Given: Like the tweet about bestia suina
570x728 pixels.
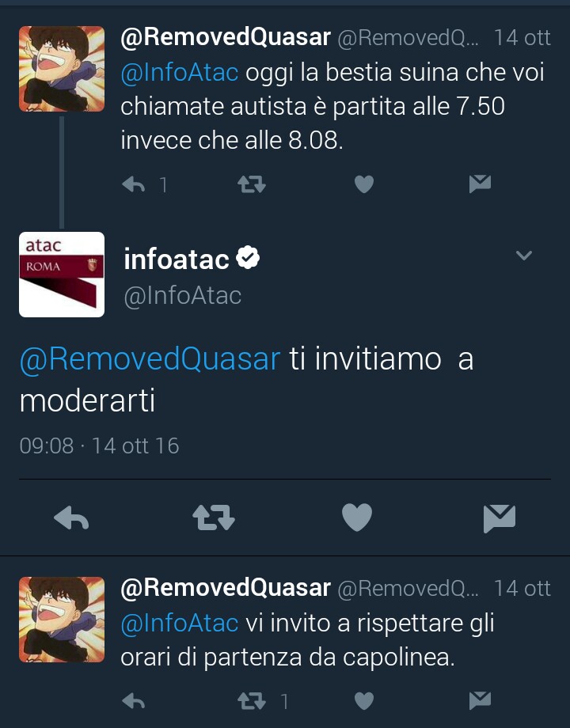Looking at the screenshot, I should coord(363,184).
